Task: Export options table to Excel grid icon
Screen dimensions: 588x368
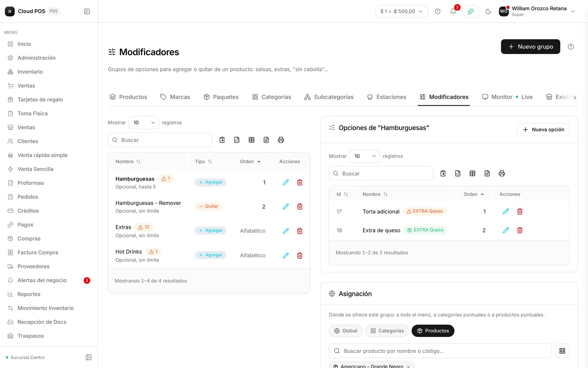Action: tap(473, 173)
